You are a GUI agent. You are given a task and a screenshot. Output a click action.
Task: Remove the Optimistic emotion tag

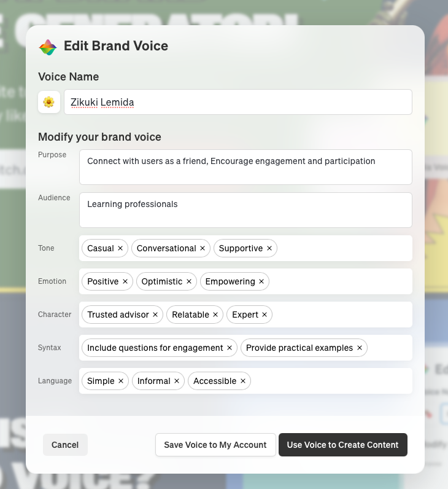click(189, 281)
